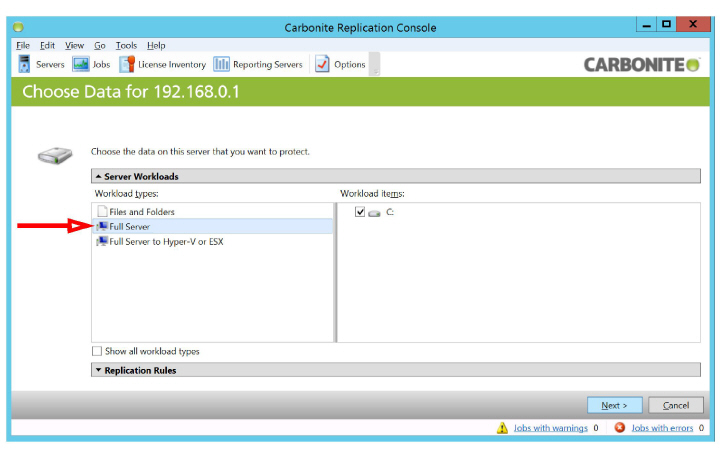Click the Cancel button
The height and width of the screenshot is (457, 721).
[676, 406]
